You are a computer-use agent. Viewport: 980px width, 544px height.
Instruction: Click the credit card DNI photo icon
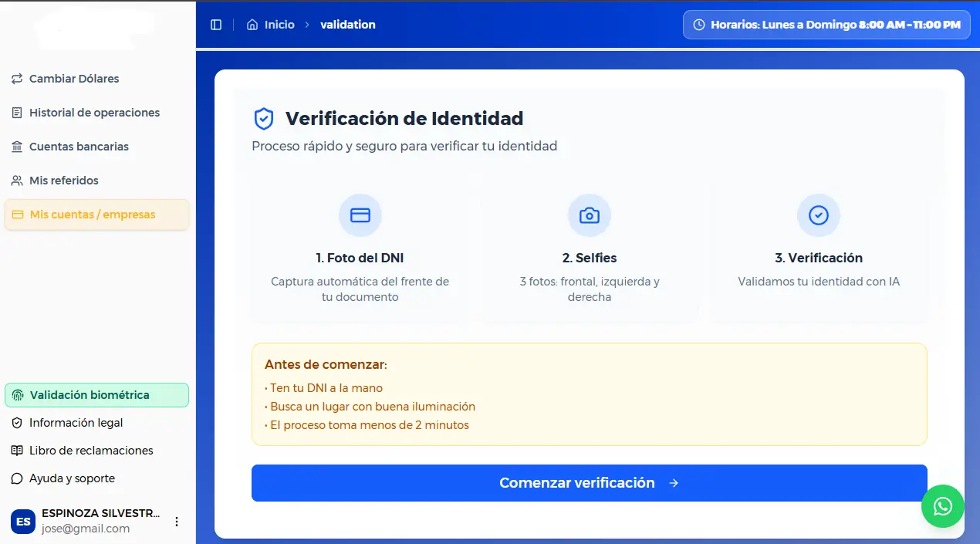(x=360, y=215)
